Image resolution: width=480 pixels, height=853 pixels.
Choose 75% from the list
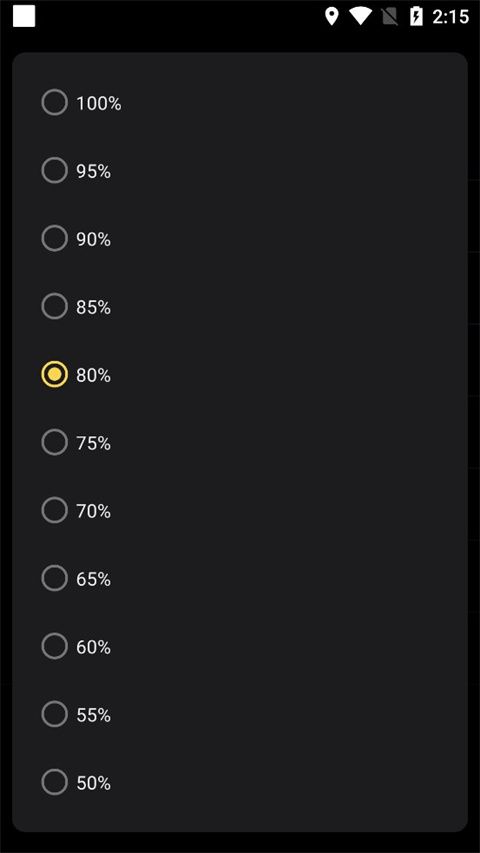pos(54,443)
